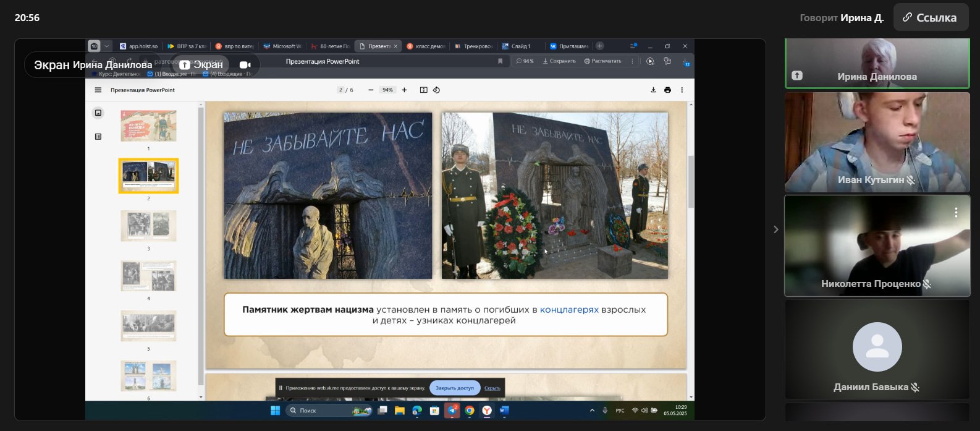Switch to the 80-летие По tab

(329, 46)
